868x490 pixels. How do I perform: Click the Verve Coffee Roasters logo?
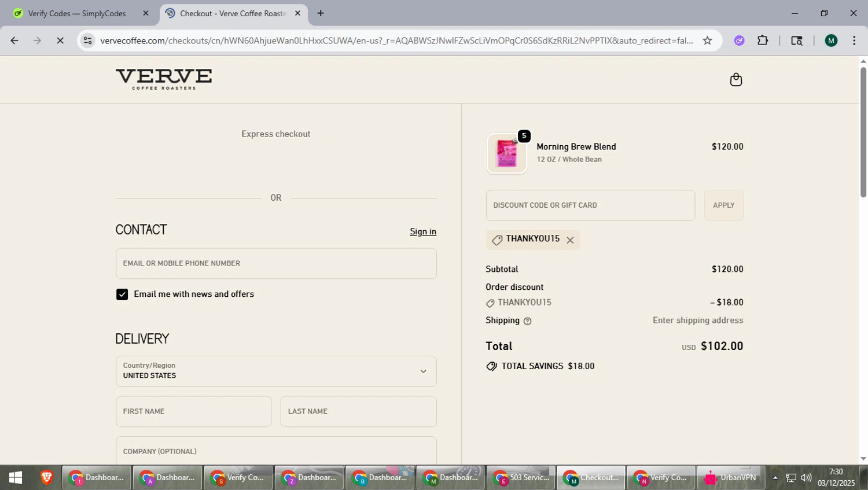click(x=164, y=79)
